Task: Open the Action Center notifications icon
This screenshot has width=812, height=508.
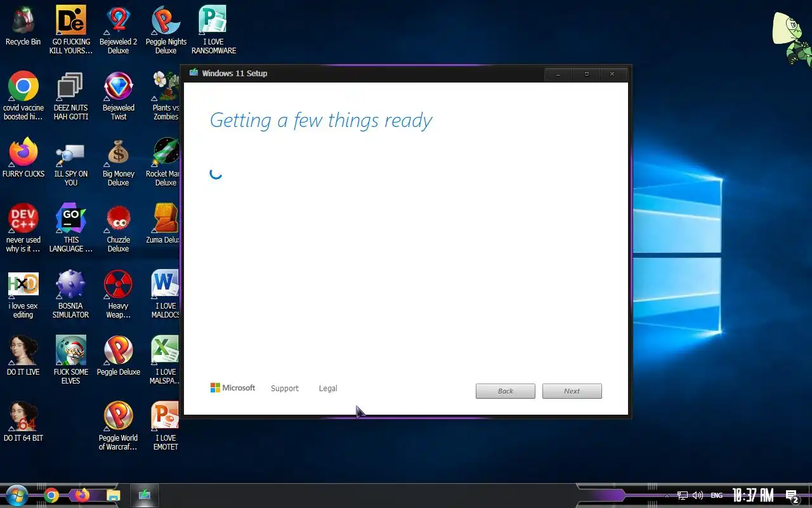Action: point(792,496)
